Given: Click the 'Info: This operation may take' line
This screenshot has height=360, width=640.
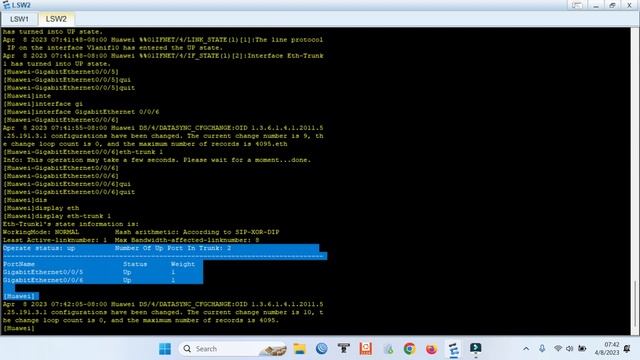Looking at the screenshot, I should pyautogui.click(x=157, y=160).
